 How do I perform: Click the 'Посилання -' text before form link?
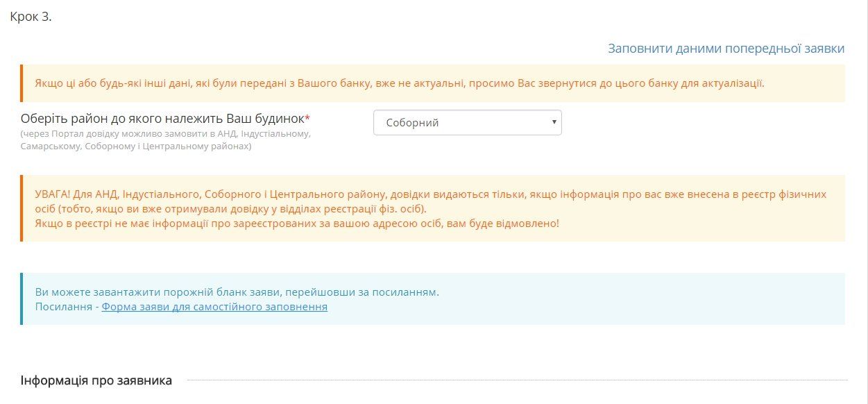(x=67, y=307)
